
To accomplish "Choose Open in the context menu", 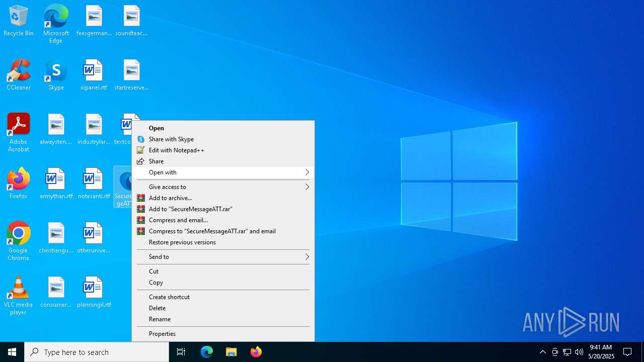I will pos(223,128).
